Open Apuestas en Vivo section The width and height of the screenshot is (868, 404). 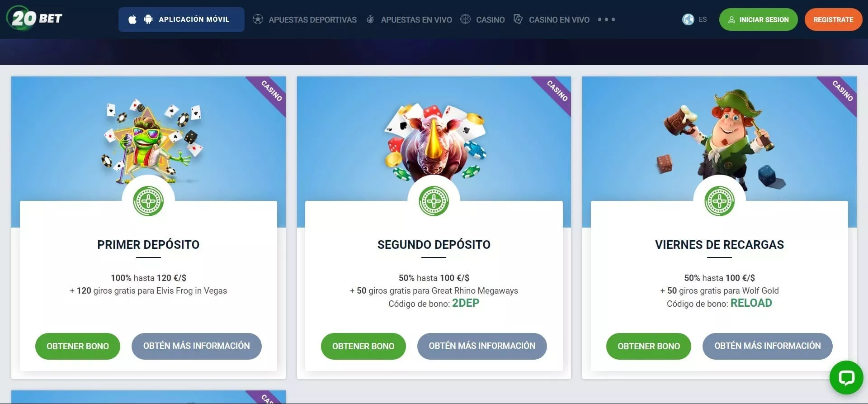[x=416, y=19]
